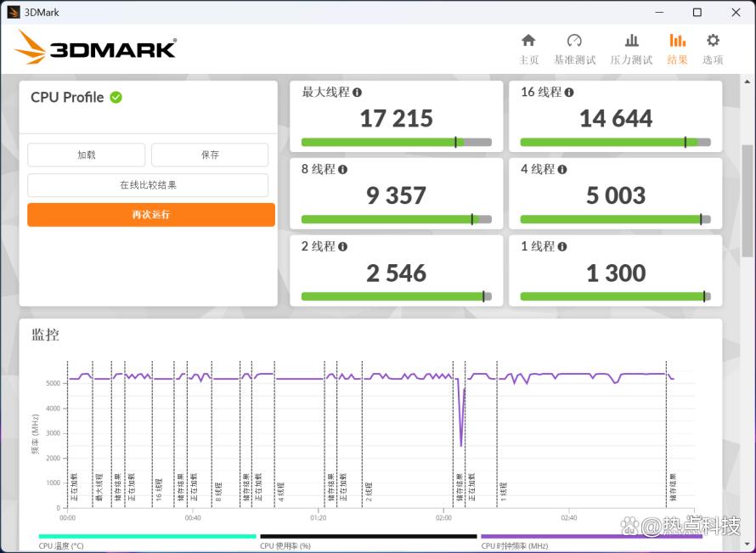Click the 5000 label on the frequency axis

click(x=53, y=383)
